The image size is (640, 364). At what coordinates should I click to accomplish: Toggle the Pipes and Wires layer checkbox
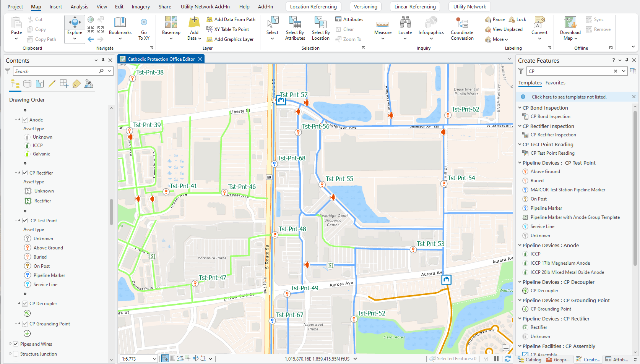point(16,344)
